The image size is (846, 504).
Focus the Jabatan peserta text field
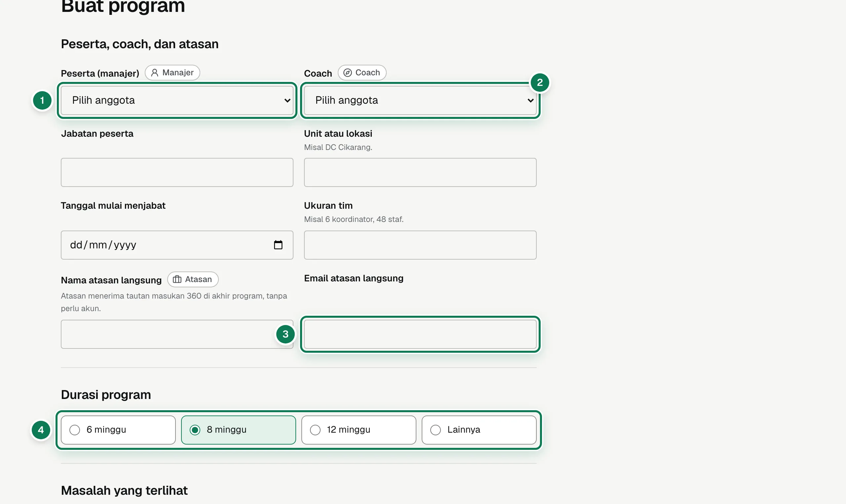click(177, 172)
